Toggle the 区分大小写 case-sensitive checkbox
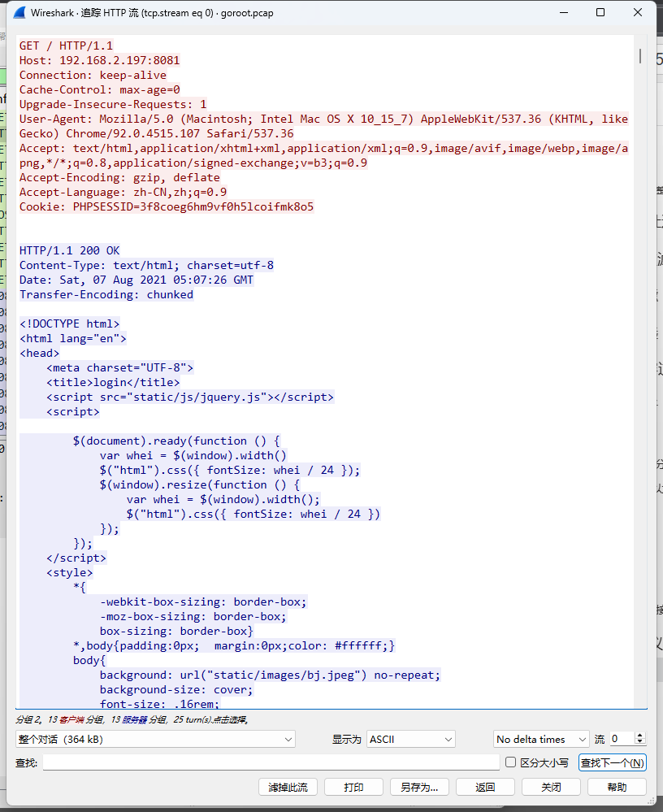The height and width of the screenshot is (812, 663). (510, 762)
